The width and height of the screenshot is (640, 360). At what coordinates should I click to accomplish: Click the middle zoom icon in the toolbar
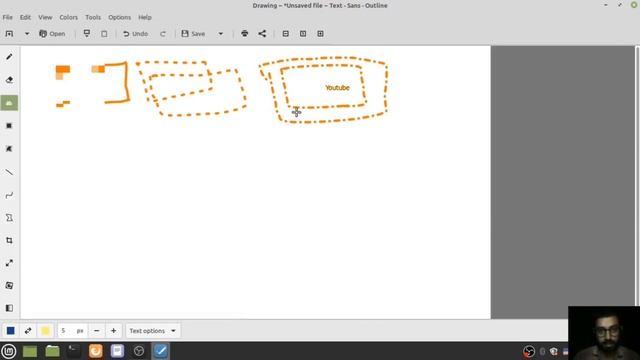point(303,33)
